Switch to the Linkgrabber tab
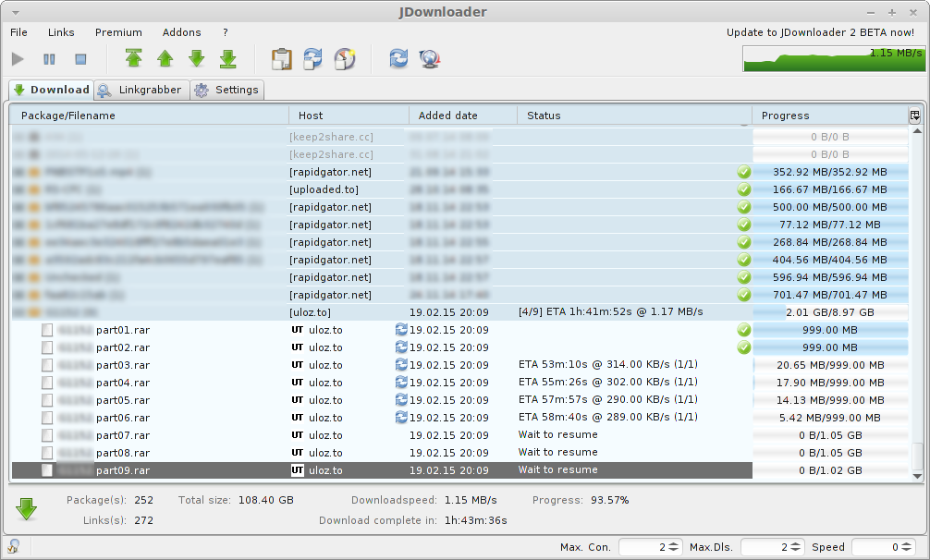Viewport: 930px width, 560px height. click(x=142, y=90)
